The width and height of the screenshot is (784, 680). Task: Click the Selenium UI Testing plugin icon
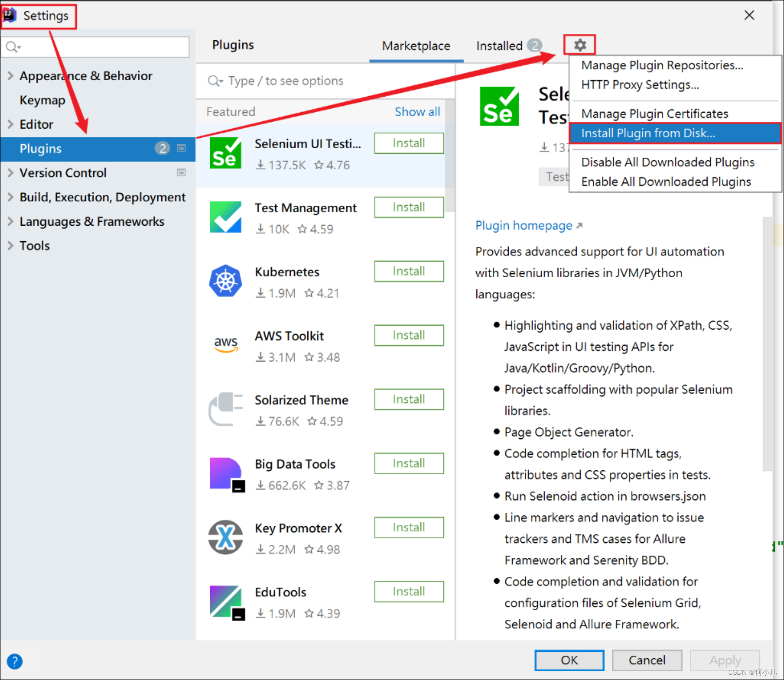click(x=226, y=153)
